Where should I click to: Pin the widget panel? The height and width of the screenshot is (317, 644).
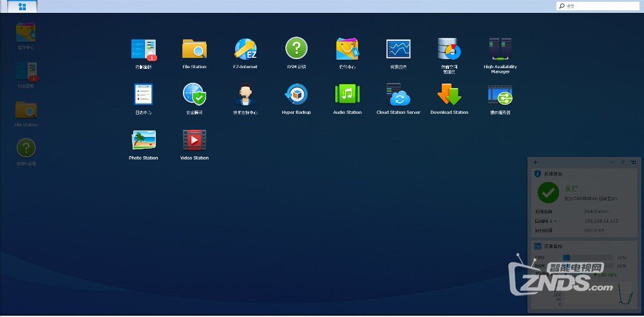pos(623,163)
